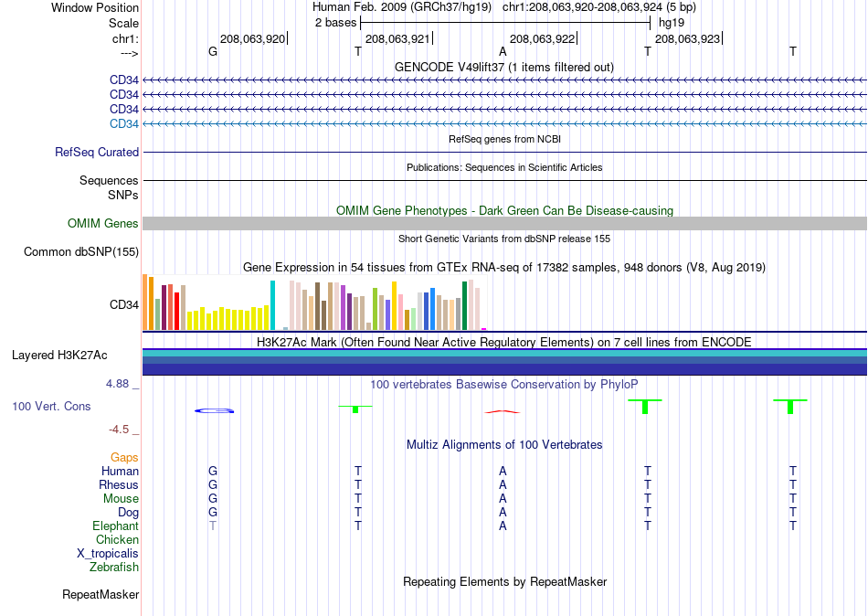The image size is (868, 616).
Task: Click the Common dbSNP(155) track label
Action: click(80, 251)
